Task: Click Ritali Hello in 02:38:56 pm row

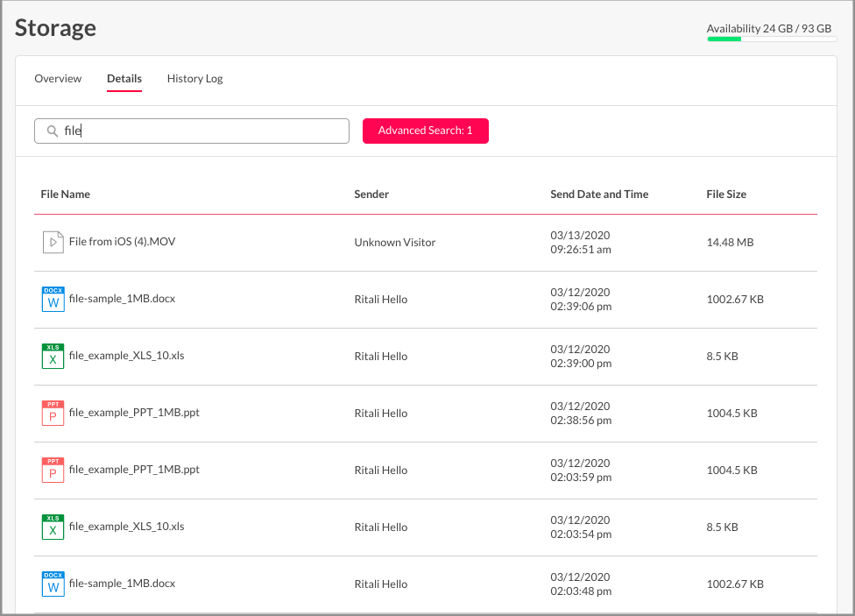Action: (380, 413)
